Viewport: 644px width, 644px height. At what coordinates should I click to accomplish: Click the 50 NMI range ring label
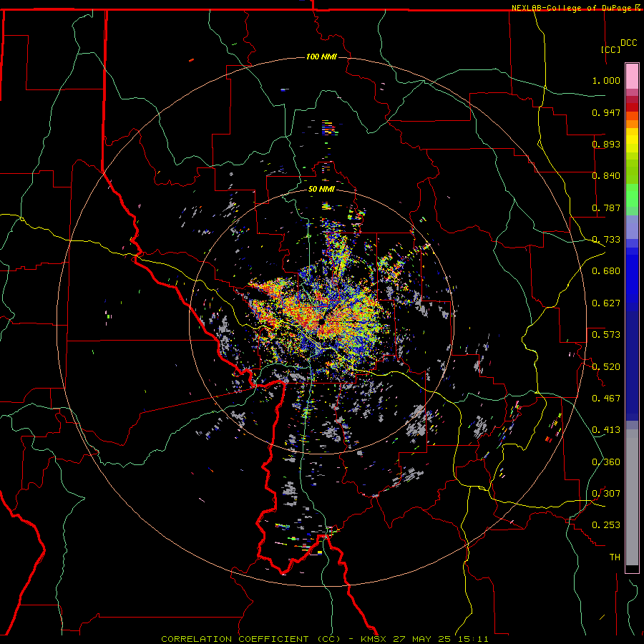[x=321, y=189]
